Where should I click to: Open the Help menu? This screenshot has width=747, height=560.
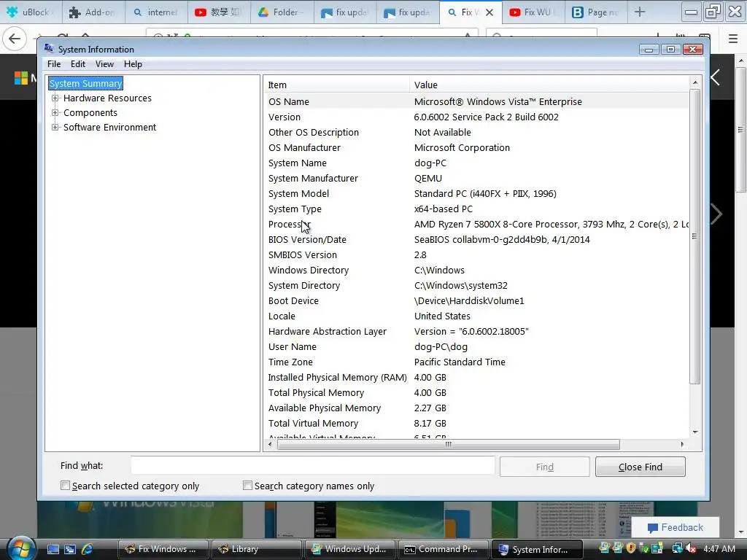coord(133,64)
